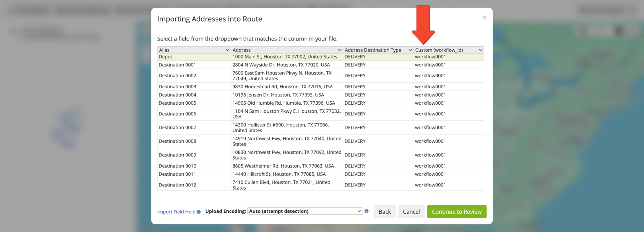
Task: Click the Upload Encoding label
Action: pos(225,211)
